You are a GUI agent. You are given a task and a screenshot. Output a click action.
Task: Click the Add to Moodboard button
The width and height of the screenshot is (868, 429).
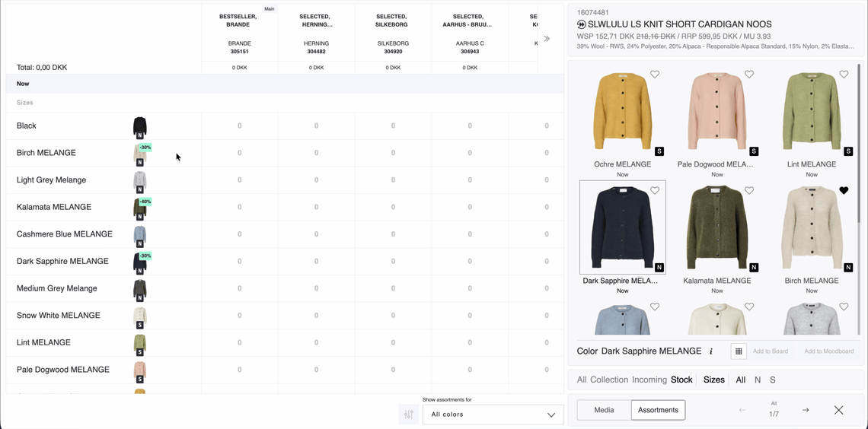point(828,351)
